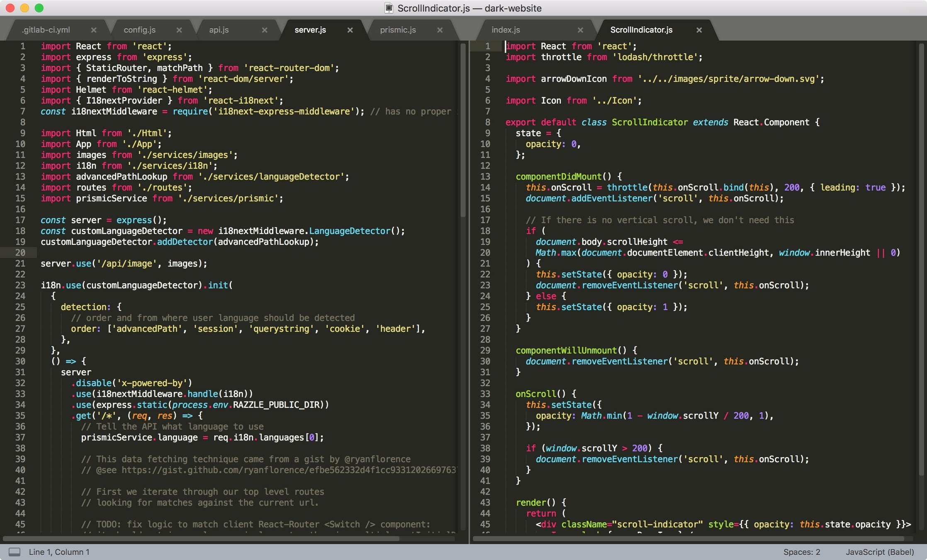Image resolution: width=927 pixels, height=560 pixels.
Task: Close the prismic.js tab
Action: (440, 30)
